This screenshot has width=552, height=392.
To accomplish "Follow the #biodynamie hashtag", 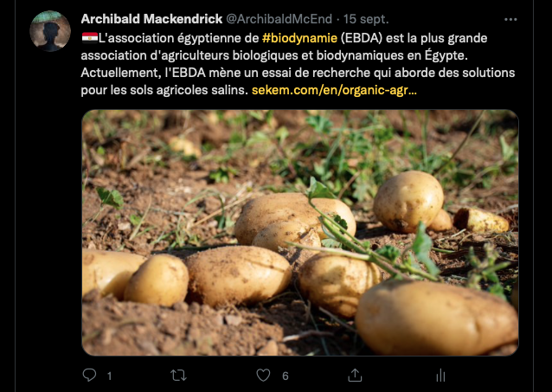I will [299, 38].
